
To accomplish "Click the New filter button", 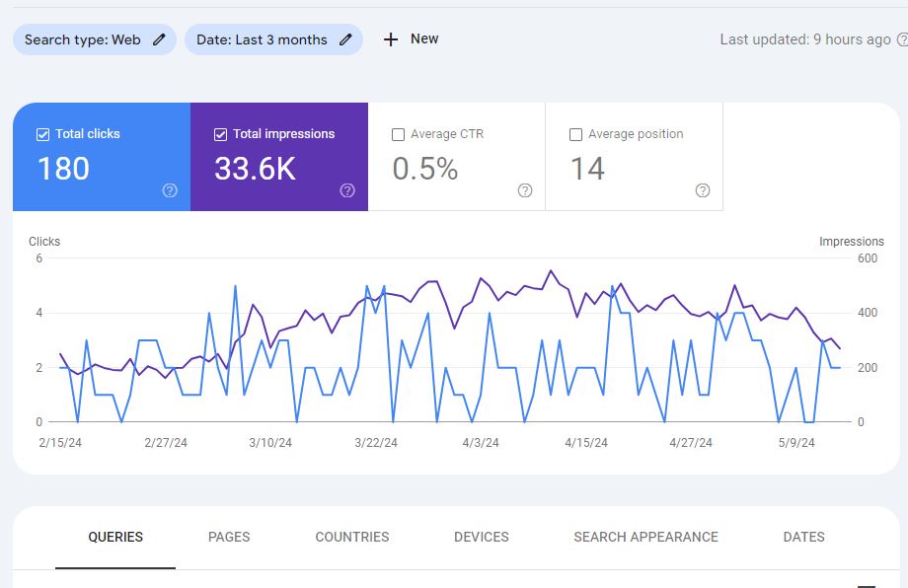I will click(x=411, y=39).
